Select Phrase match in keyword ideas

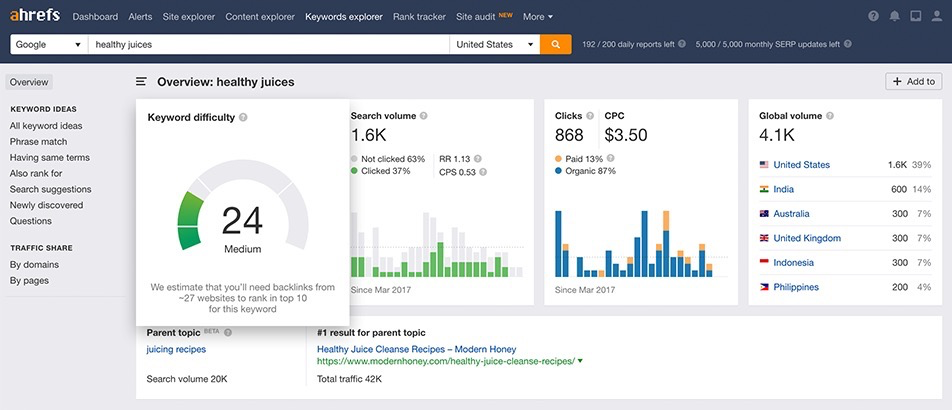[38, 142]
